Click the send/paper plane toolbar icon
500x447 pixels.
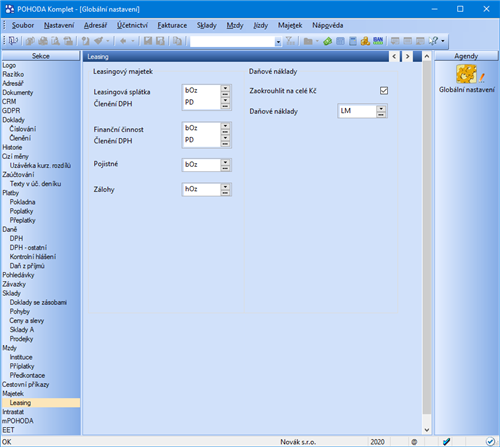(x=98, y=41)
